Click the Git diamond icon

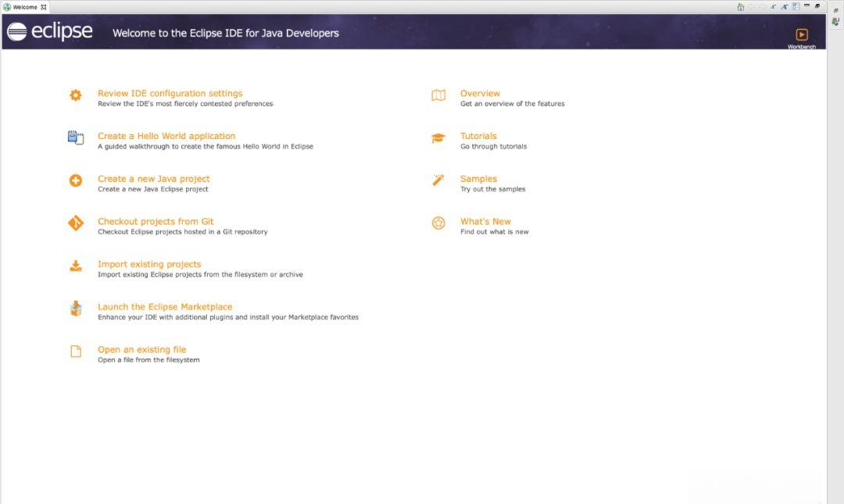[75, 223]
